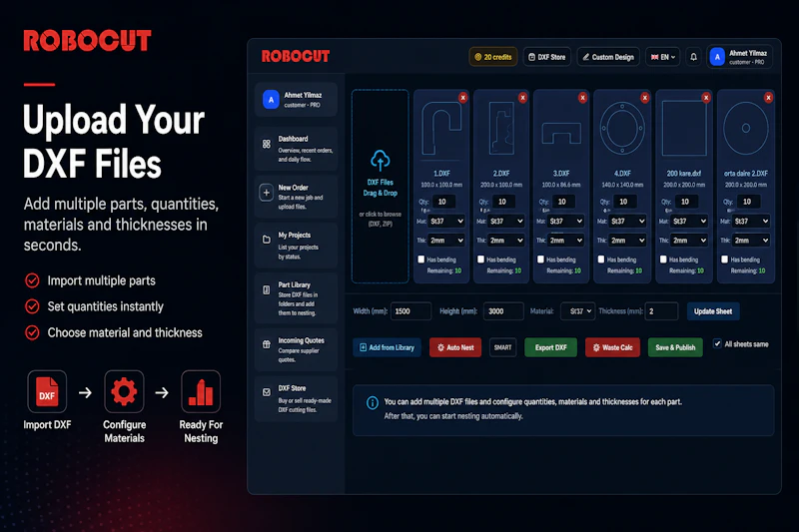Open the material dropdown for 4.DXF
Viewport: 799px width, 532px height.
pyautogui.click(x=628, y=221)
